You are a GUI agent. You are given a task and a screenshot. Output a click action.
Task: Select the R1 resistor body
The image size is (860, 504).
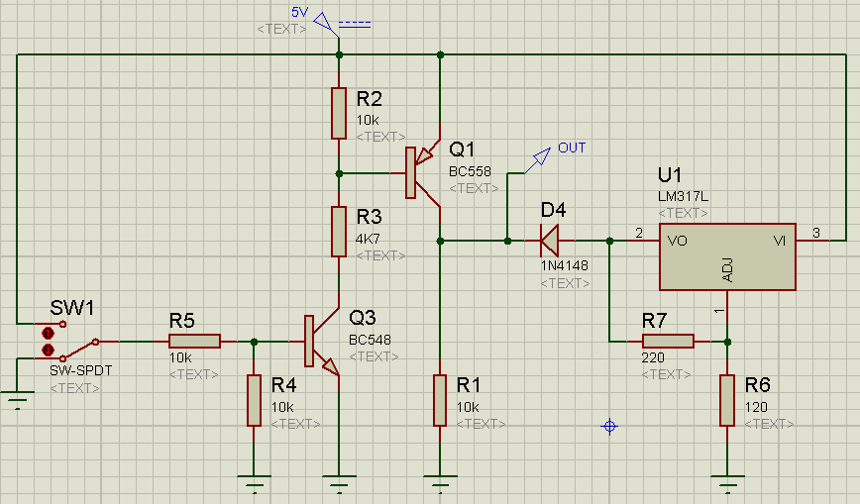coord(440,400)
